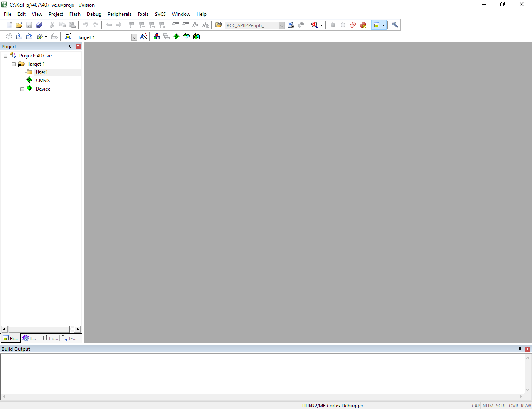Click Disable all breakpoints double-circle icon
This screenshot has width=532, height=409.
click(353, 25)
